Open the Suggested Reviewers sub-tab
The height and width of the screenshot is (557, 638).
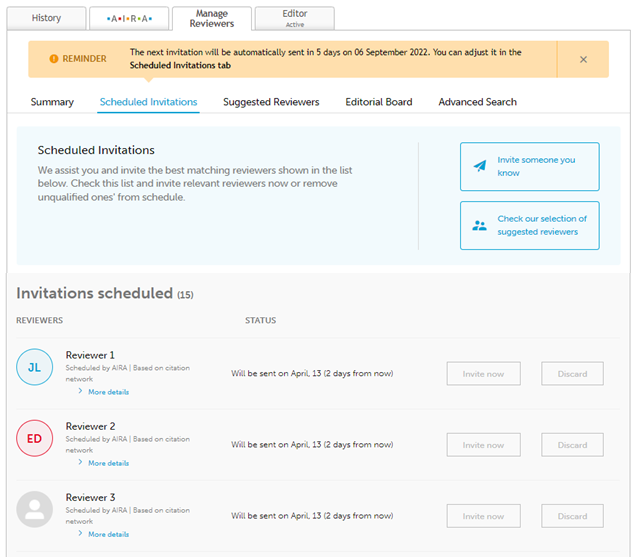pos(271,102)
